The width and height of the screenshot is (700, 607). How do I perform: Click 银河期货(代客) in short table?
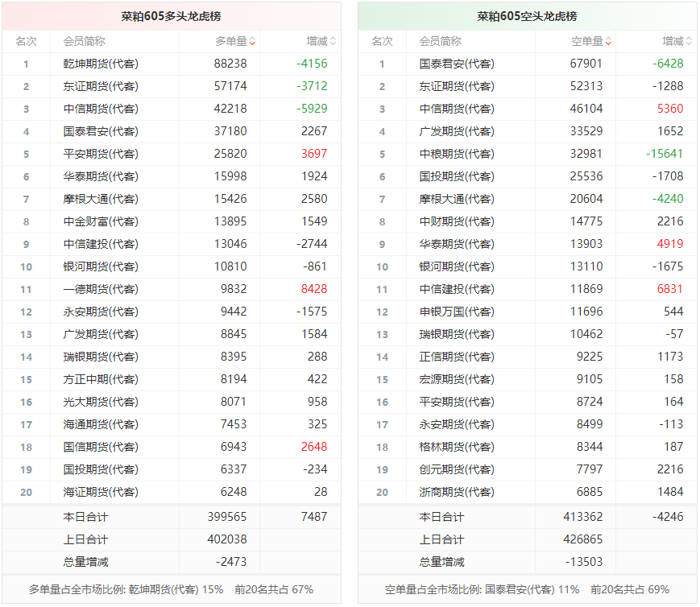click(x=457, y=266)
